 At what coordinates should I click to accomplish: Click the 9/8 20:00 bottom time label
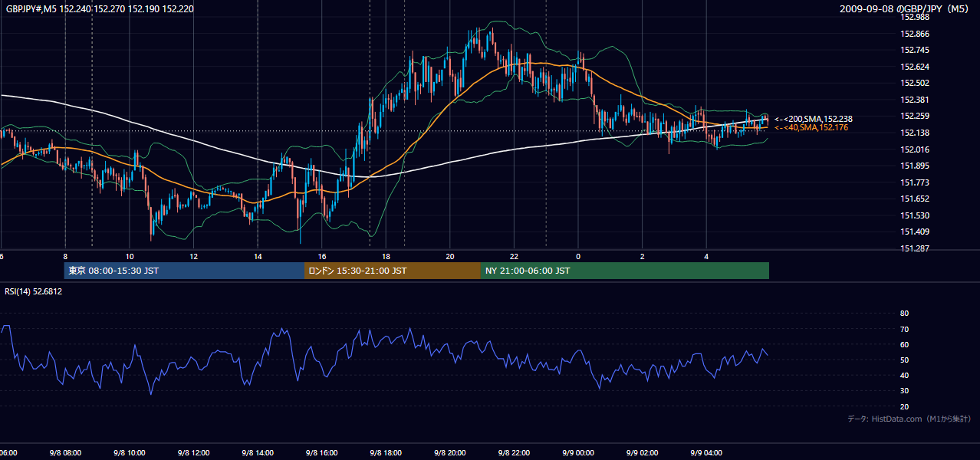(450, 453)
